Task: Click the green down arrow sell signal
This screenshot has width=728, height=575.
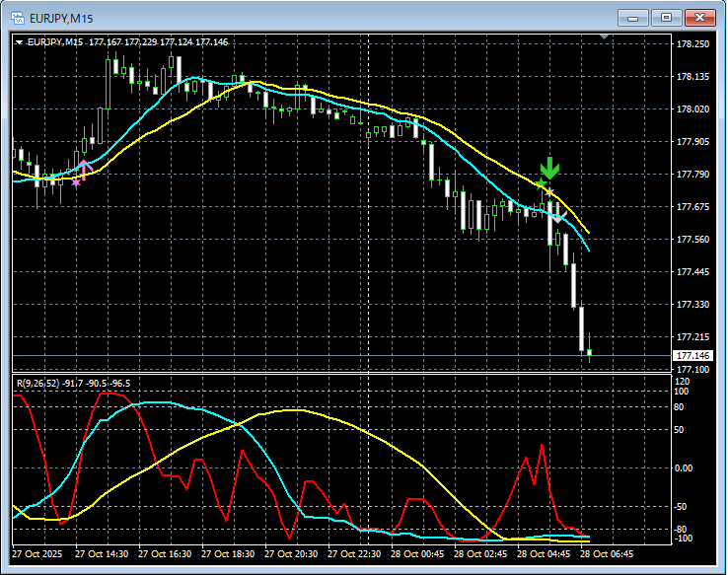Action: 550,169
